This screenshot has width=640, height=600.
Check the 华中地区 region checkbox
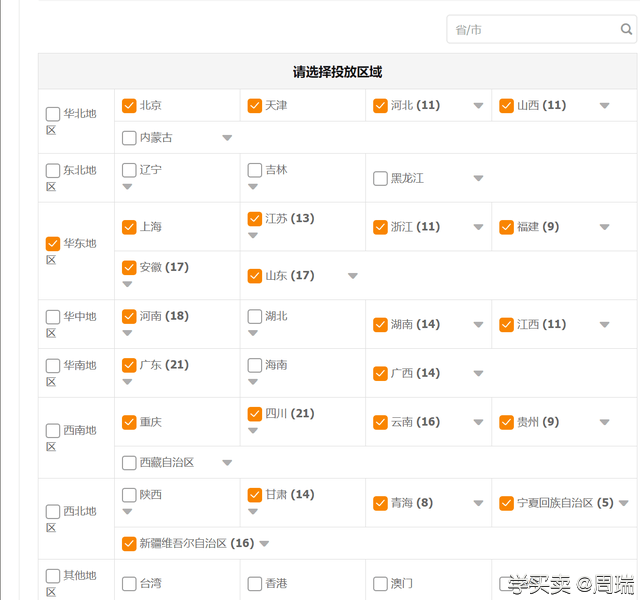(x=53, y=317)
